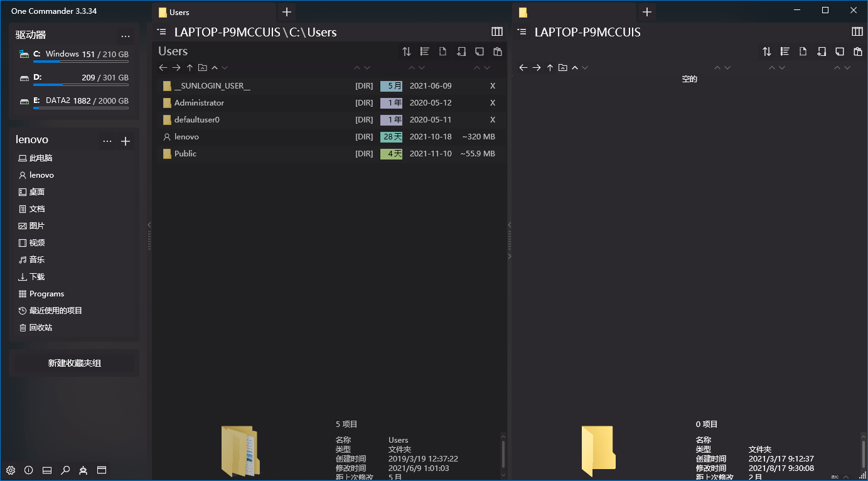The width and height of the screenshot is (868, 481).
Task: Switch the window layout using bottom-right layout icon
Action: click(101, 470)
